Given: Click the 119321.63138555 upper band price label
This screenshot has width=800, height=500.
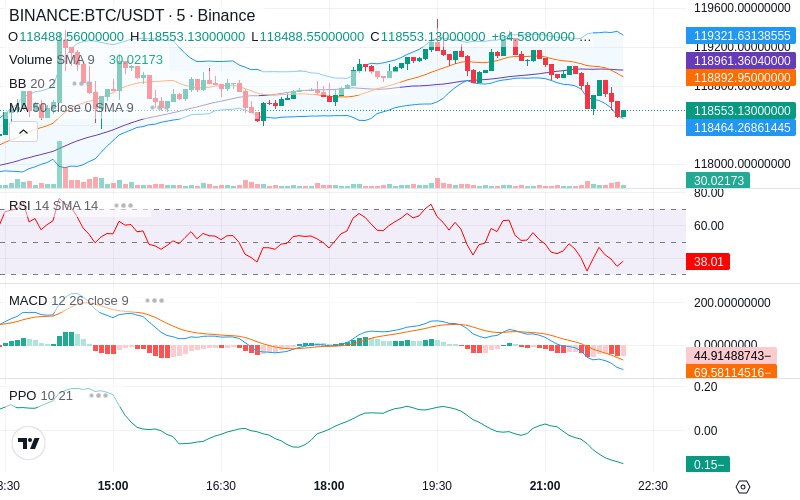Looking at the screenshot, I should pyautogui.click(x=741, y=36).
